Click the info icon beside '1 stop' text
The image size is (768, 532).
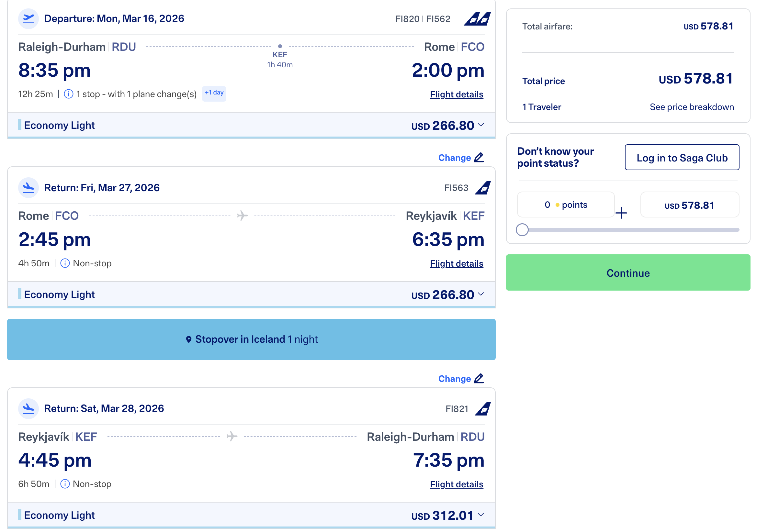[x=68, y=94]
